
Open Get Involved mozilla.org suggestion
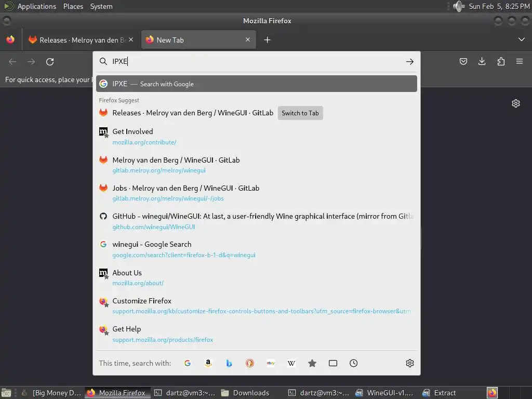[257, 137]
